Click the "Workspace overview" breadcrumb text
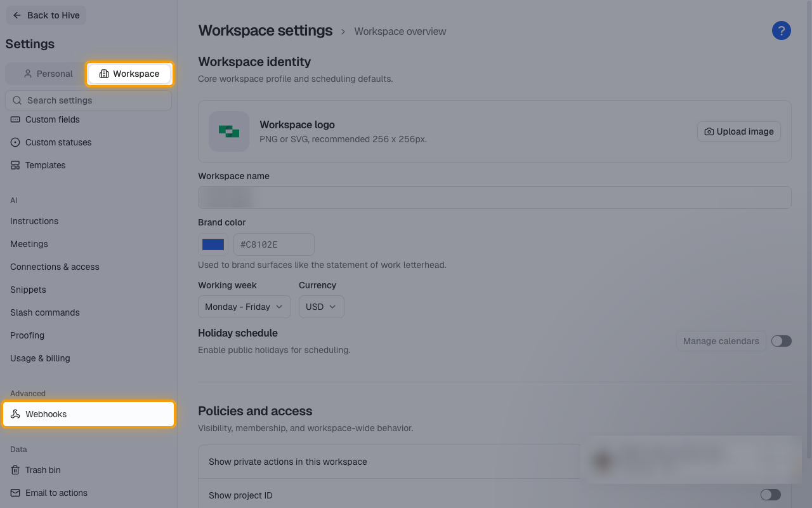The image size is (812, 508). coord(400,31)
